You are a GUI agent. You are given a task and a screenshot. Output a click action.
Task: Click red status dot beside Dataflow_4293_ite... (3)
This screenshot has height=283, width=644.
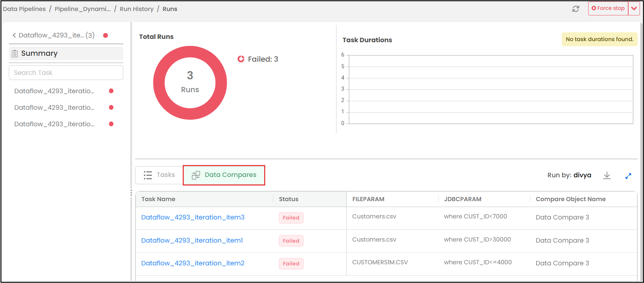pyautogui.click(x=105, y=35)
